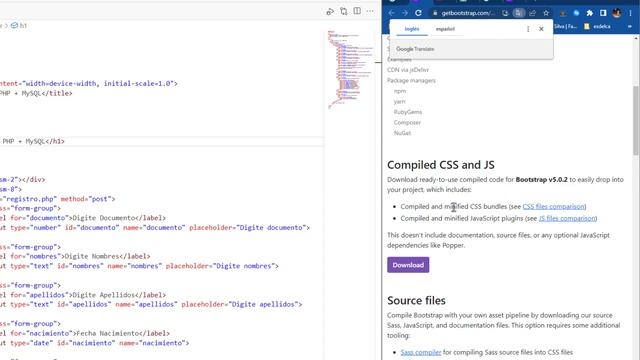Click placeholder "Digite documento" value
This screenshot has height=360, width=640.
[x=272, y=227]
